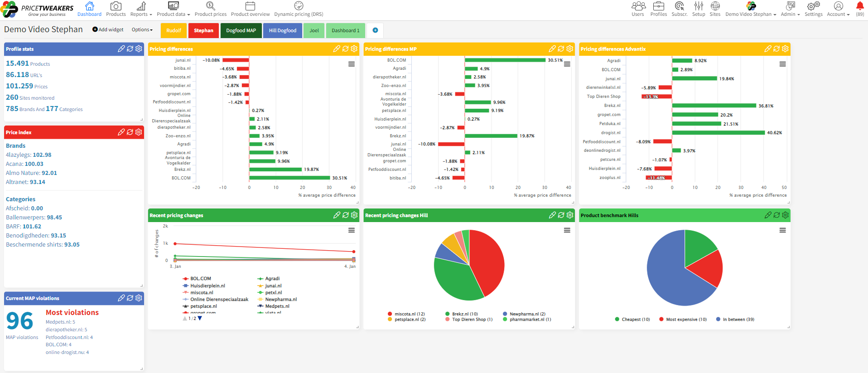Toggle BOL.COM series in legend
This screenshot has height=373, width=868.
click(x=197, y=279)
